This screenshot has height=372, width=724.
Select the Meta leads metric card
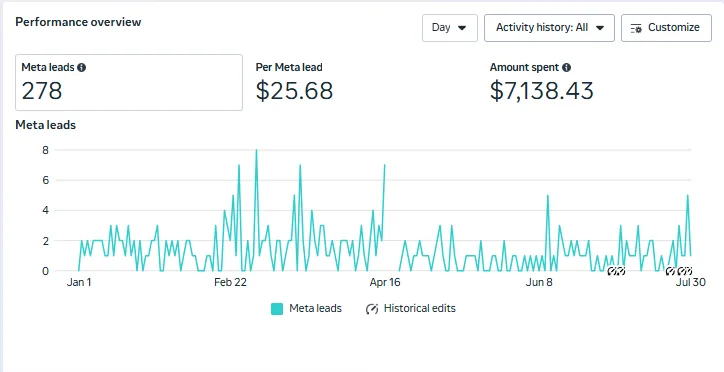pos(129,83)
